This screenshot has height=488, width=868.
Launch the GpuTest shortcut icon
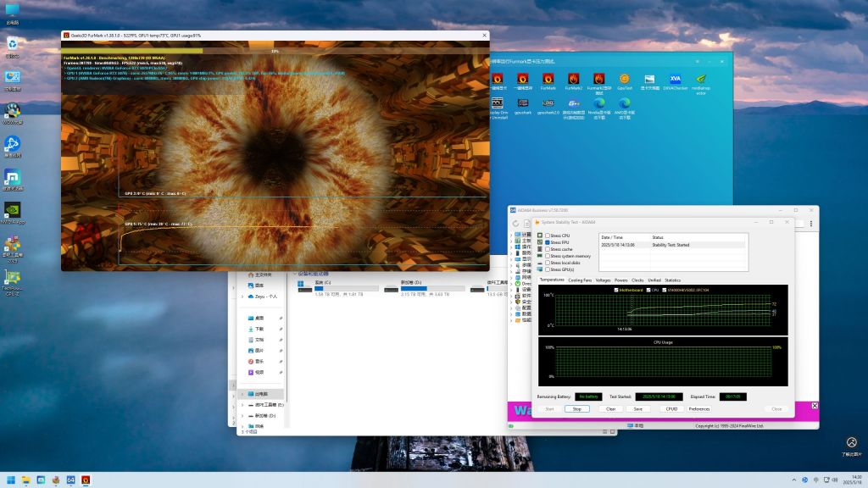pos(624,80)
